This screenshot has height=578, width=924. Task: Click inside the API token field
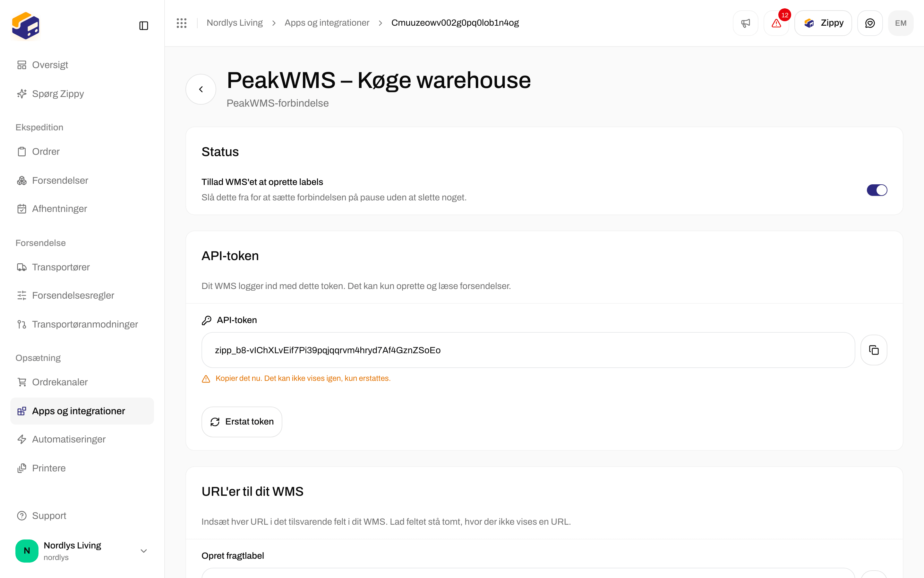(x=528, y=350)
